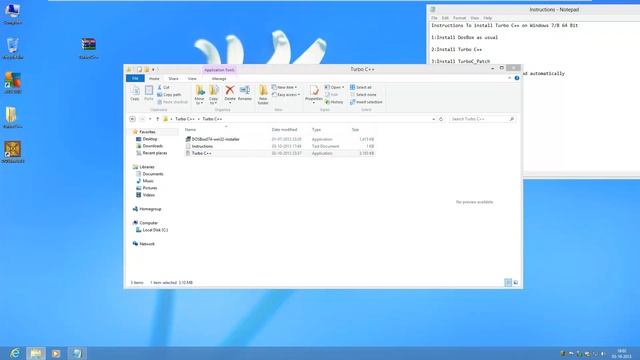Open the address bar history dropdown
This screenshot has height=360, width=640.
(x=433, y=119)
